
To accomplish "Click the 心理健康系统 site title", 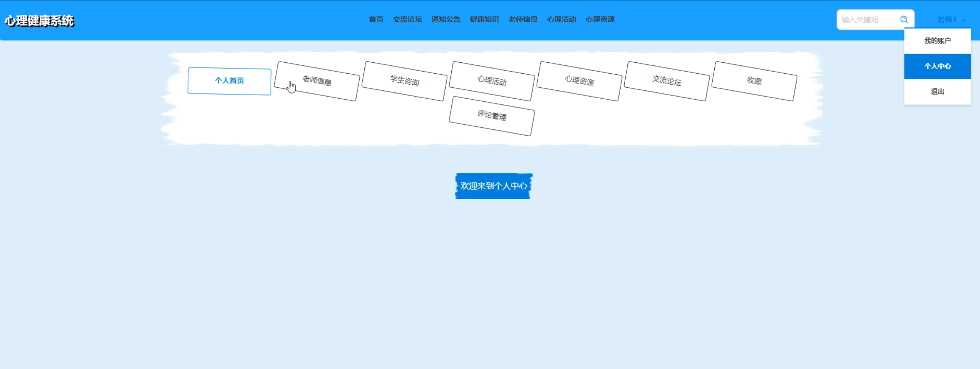I will tap(39, 21).
